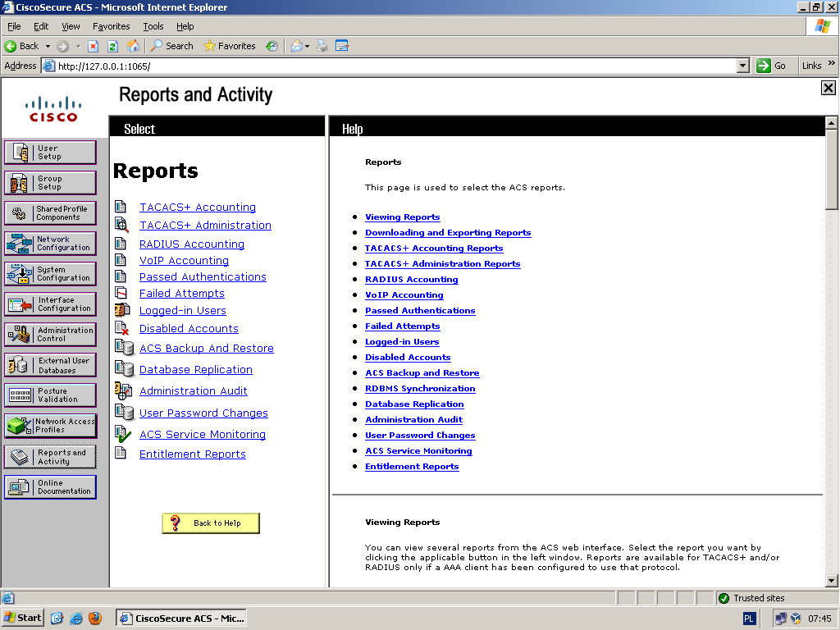Click the Disabled Accounts icon
The height and width of the screenshot is (630, 840).
[x=121, y=328]
